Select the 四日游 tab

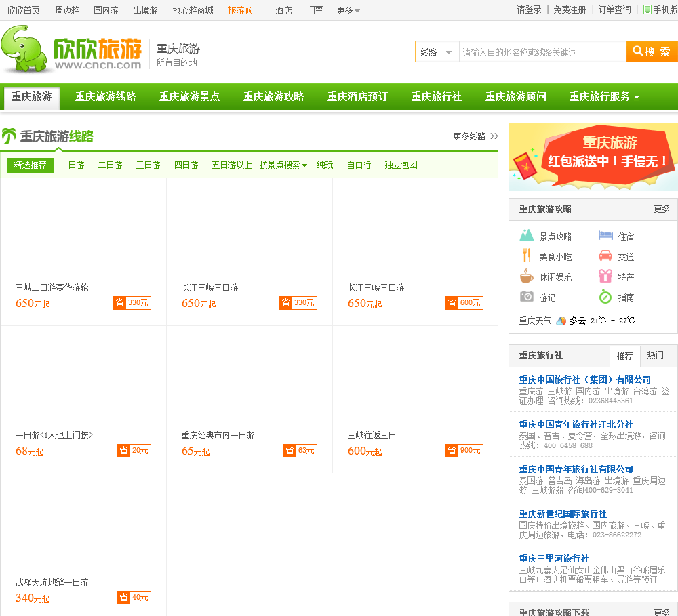point(186,165)
